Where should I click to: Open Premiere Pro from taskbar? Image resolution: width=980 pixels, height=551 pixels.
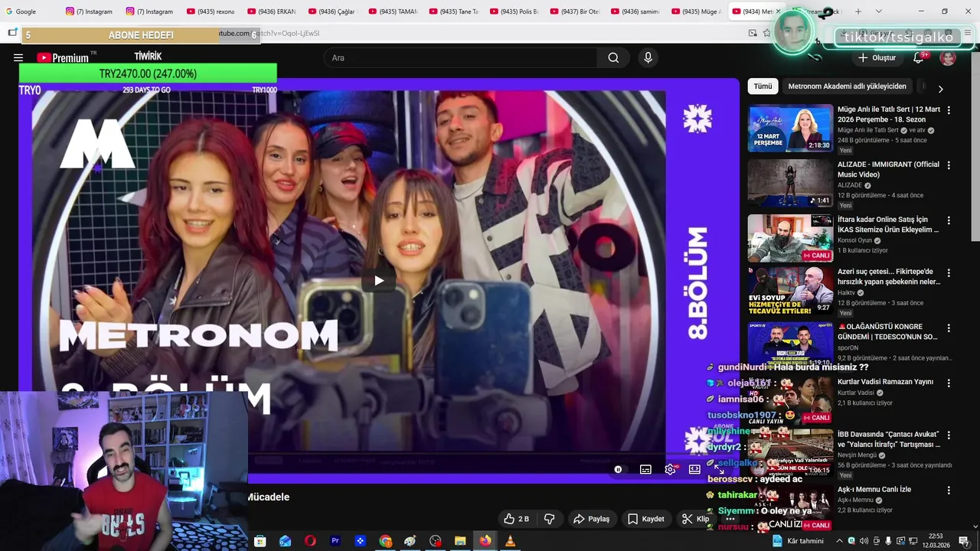click(x=335, y=541)
